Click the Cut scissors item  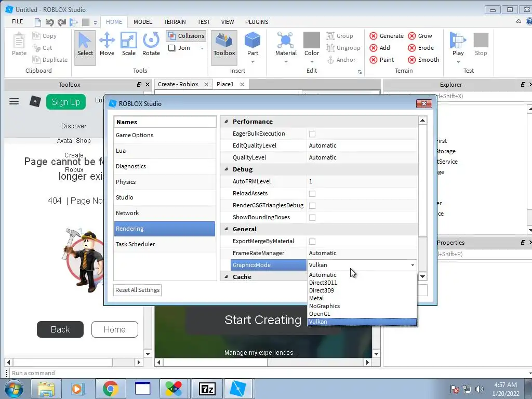43,48
